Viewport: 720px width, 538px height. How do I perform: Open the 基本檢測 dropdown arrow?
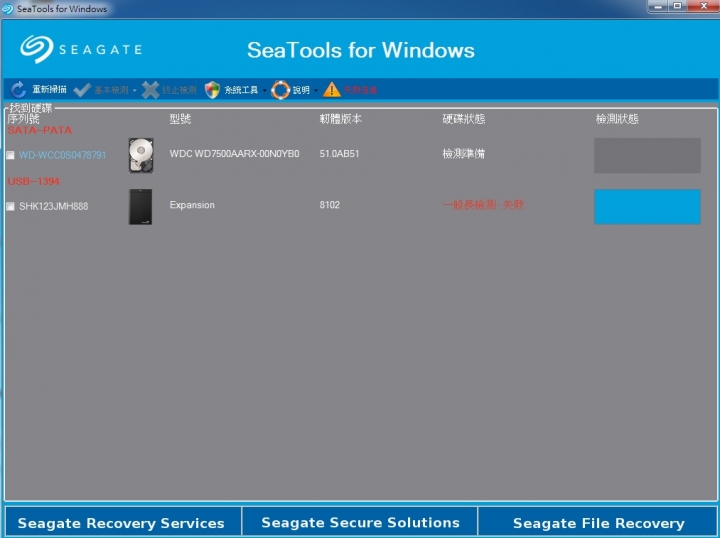click(x=135, y=90)
